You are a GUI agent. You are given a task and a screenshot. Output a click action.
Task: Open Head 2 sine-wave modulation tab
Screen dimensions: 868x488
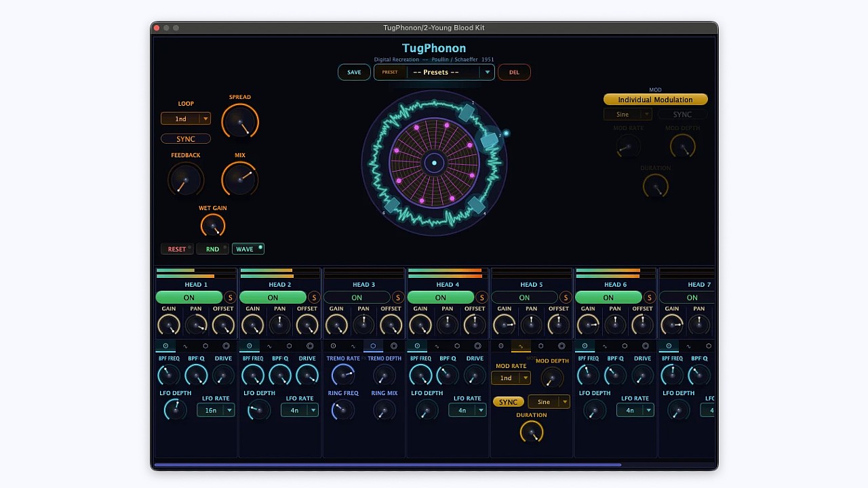point(269,346)
